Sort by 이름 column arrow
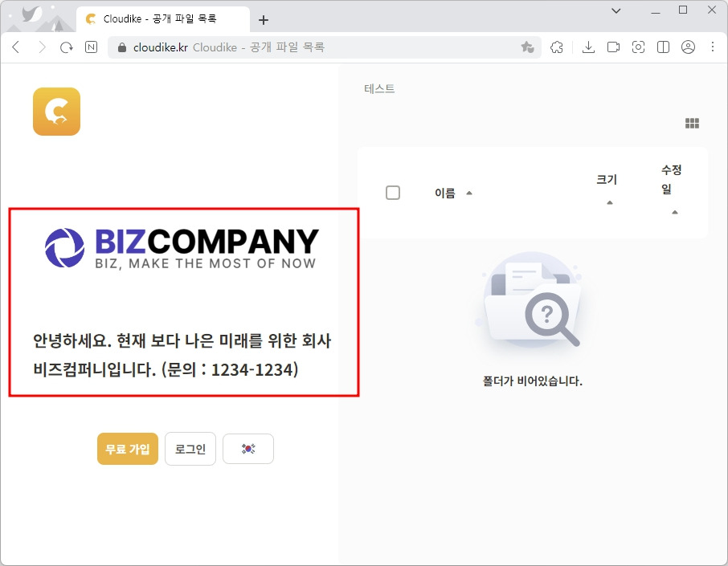 [469, 193]
